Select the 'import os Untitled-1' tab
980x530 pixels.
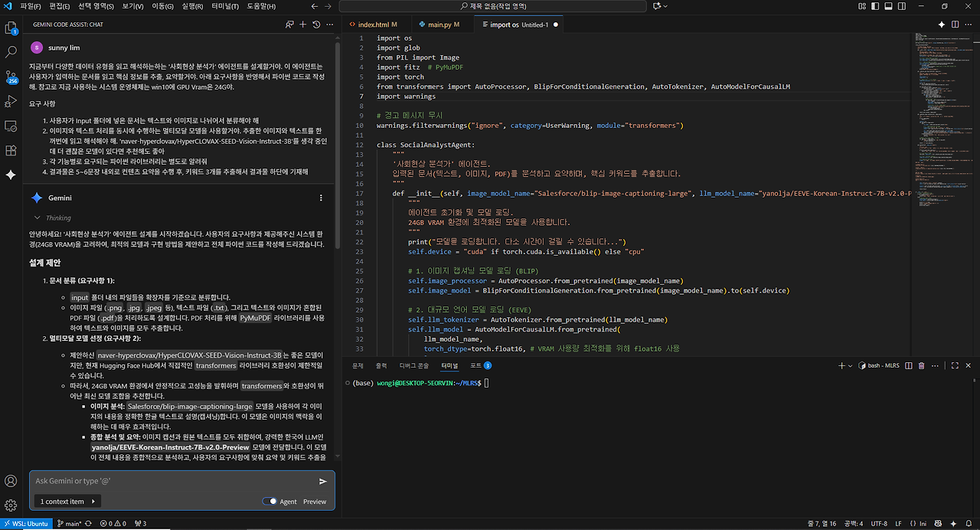click(518, 25)
